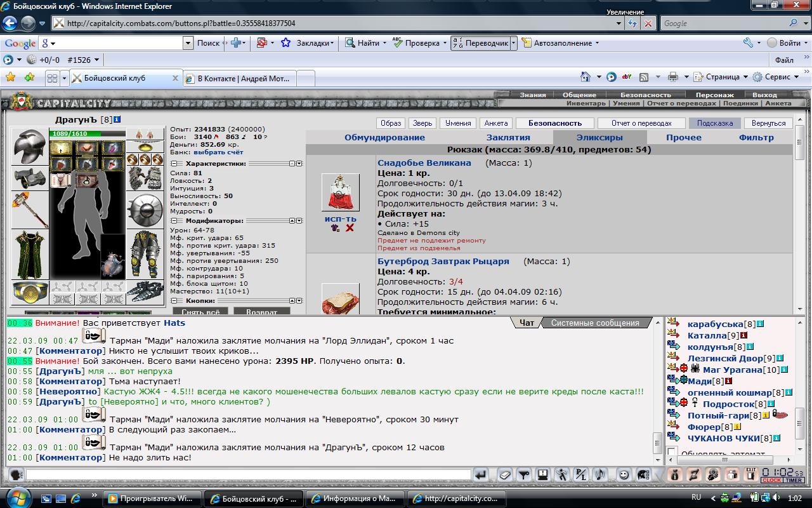Click the spiked boots slot
Screen dimensions: 812x508
(x=145, y=293)
